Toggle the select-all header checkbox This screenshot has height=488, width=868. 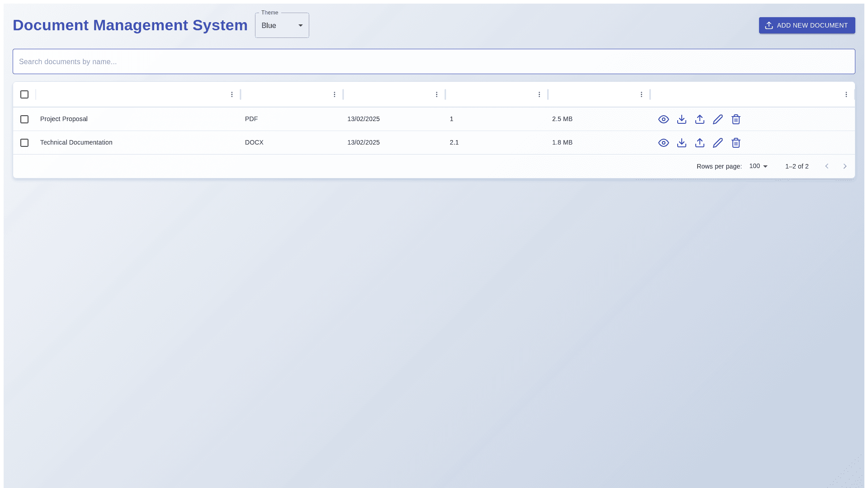(24, 94)
